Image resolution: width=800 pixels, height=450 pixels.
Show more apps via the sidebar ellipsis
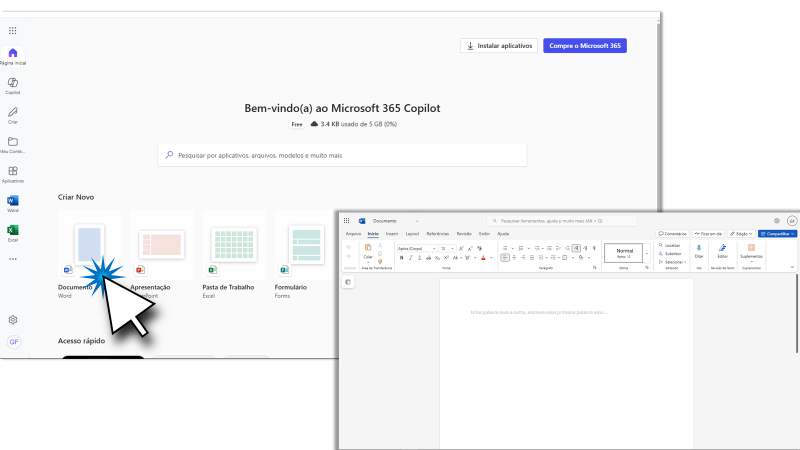(x=13, y=259)
